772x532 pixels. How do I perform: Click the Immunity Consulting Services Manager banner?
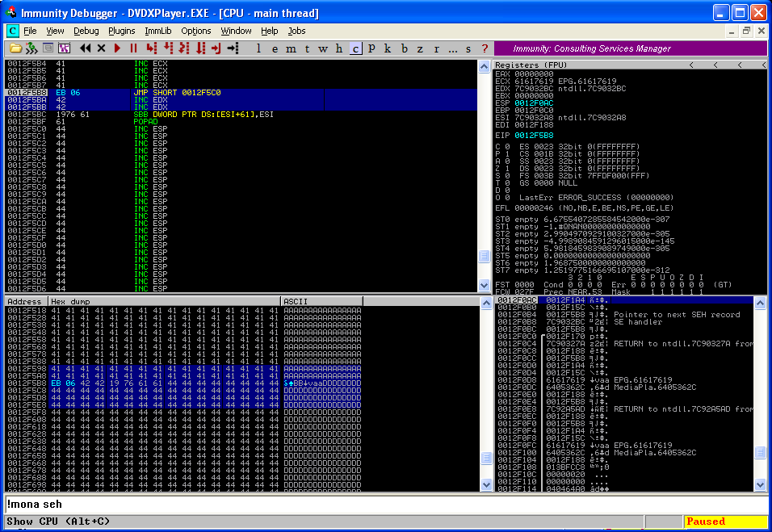[631, 48]
